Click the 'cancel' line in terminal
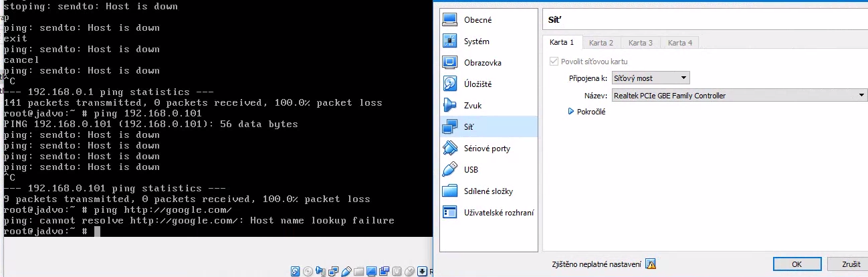Image resolution: width=868 pixels, height=277 pixels. tap(21, 60)
